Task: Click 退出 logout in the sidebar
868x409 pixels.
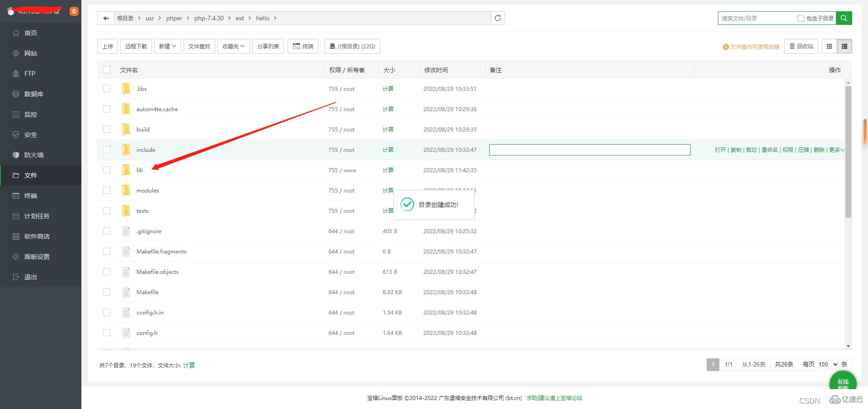Action: 30,277
